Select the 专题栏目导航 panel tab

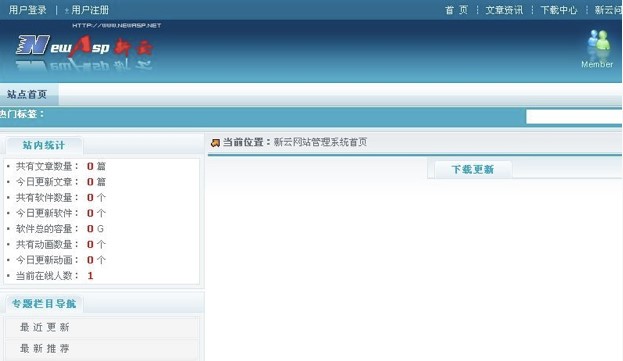(44, 304)
